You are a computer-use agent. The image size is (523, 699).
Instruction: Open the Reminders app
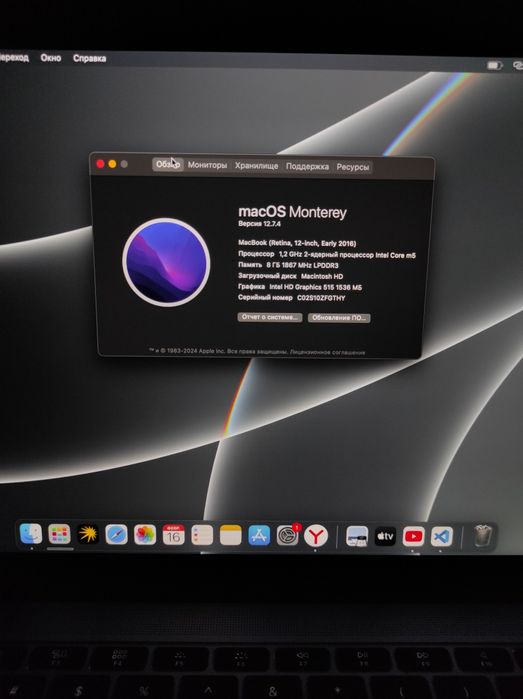tap(202, 535)
